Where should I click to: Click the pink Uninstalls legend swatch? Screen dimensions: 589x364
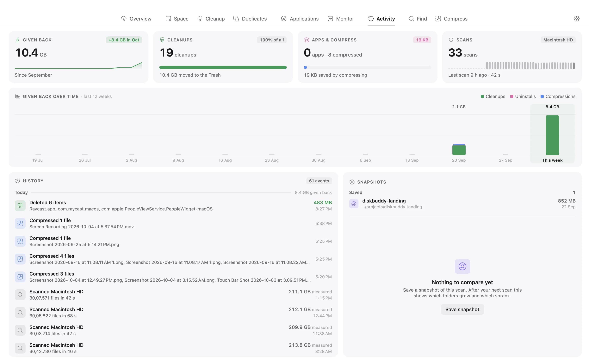(511, 96)
